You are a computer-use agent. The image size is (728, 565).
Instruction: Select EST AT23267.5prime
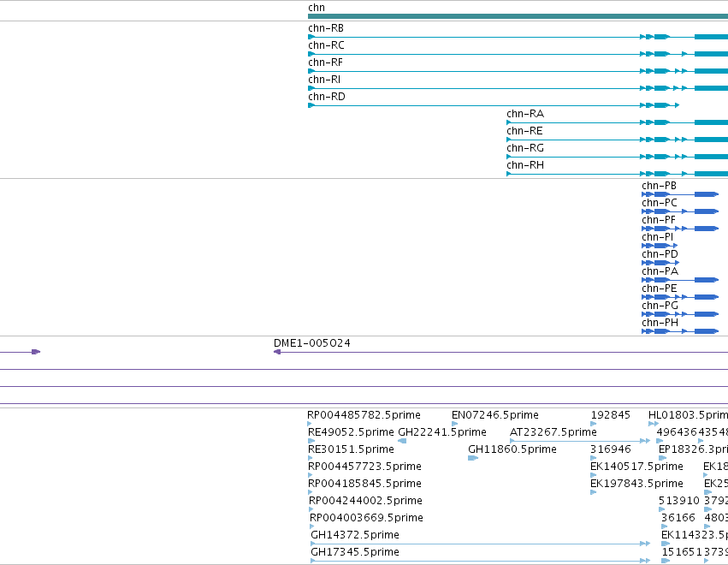(553, 432)
